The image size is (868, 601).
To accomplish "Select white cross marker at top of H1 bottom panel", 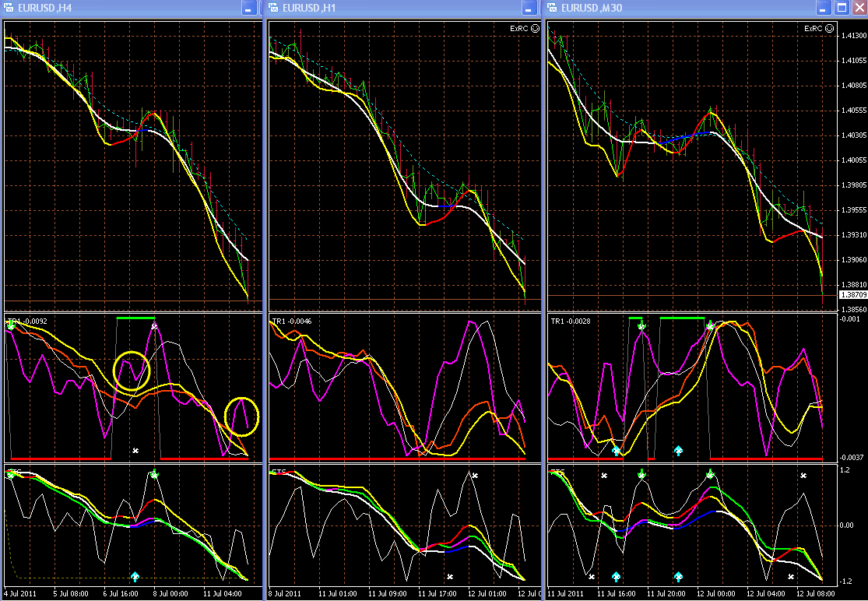I will (x=474, y=476).
